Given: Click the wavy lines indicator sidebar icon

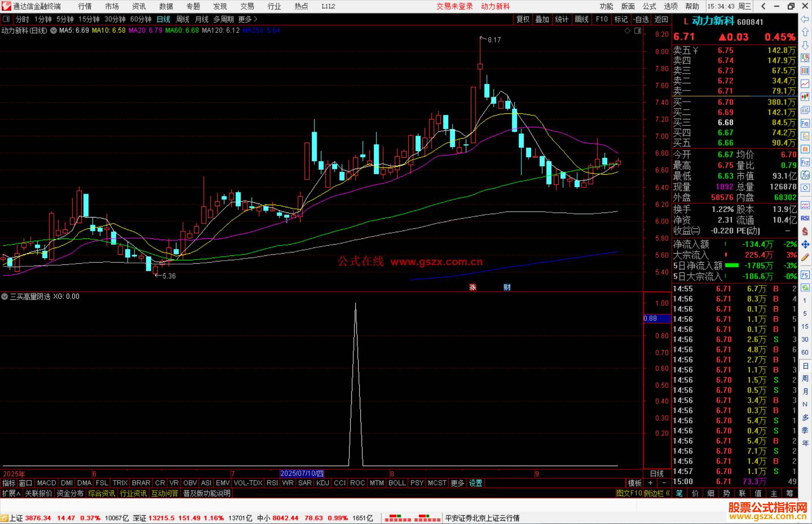Looking at the screenshot, I should (x=805, y=205).
